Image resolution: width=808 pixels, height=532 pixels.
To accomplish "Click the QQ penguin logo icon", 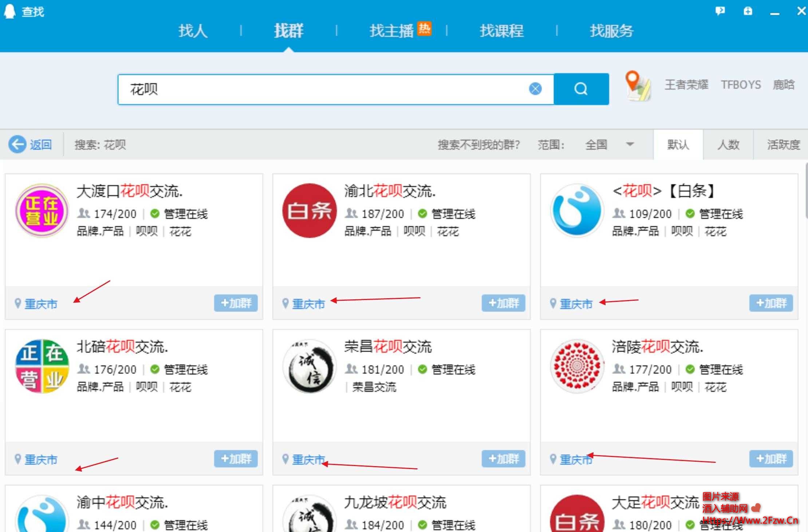I will click(9, 11).
